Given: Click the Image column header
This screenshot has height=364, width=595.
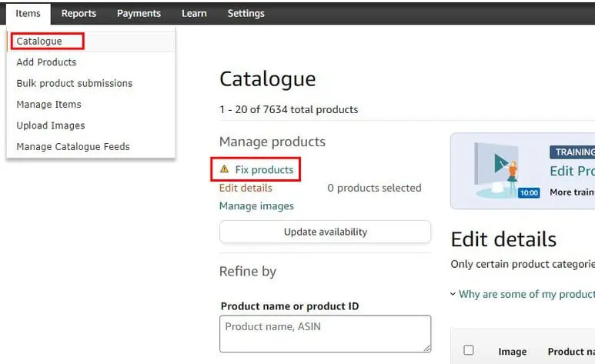Looking at the screenshot, I should 513,352.
